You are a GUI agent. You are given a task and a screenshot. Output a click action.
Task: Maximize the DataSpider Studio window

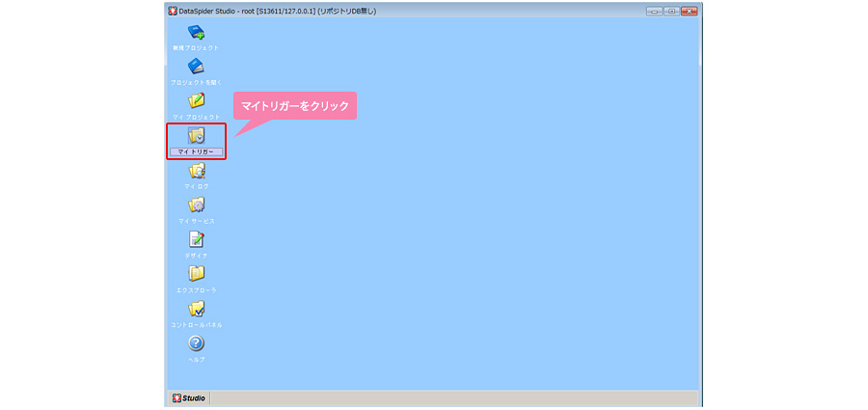pyautogui.click(x=670, y=11)
